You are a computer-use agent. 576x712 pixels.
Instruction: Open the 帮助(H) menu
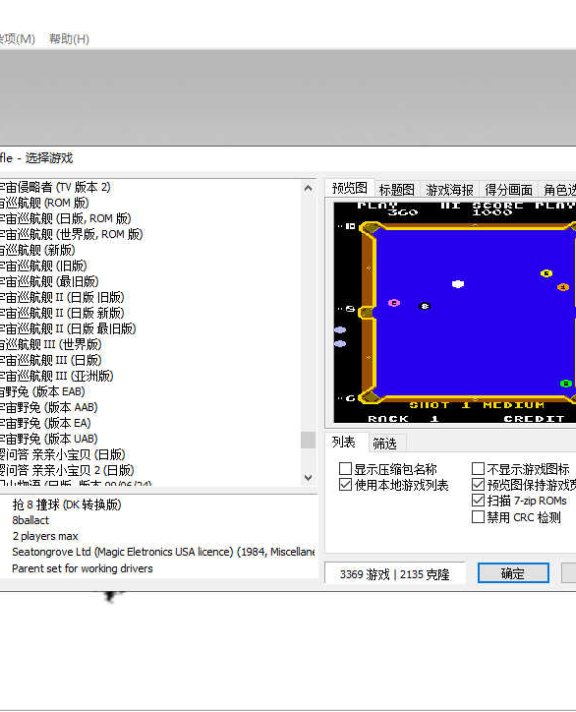pyautogui.click(x=69, y=39)
